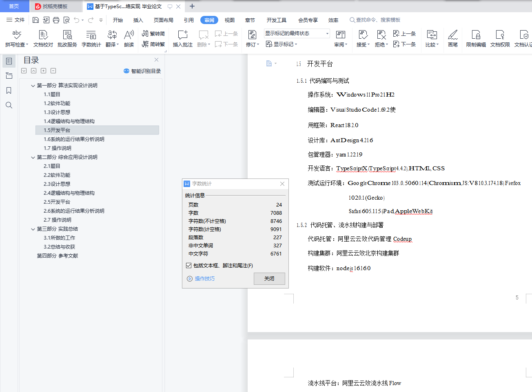532x392 pixels.
Task: Jump to 2.5开发平台 in outline
Action: (x=57, y=202)
